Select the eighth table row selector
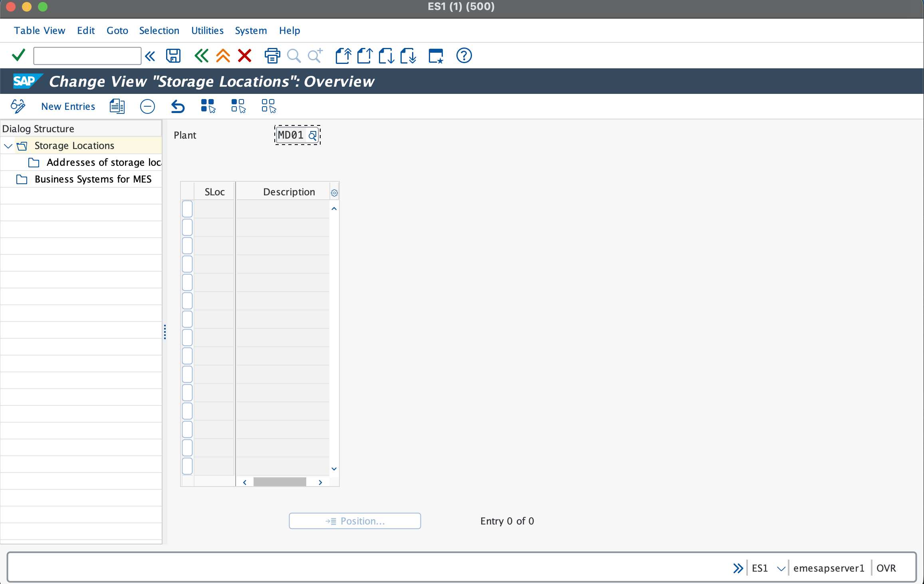 [187, 338]
